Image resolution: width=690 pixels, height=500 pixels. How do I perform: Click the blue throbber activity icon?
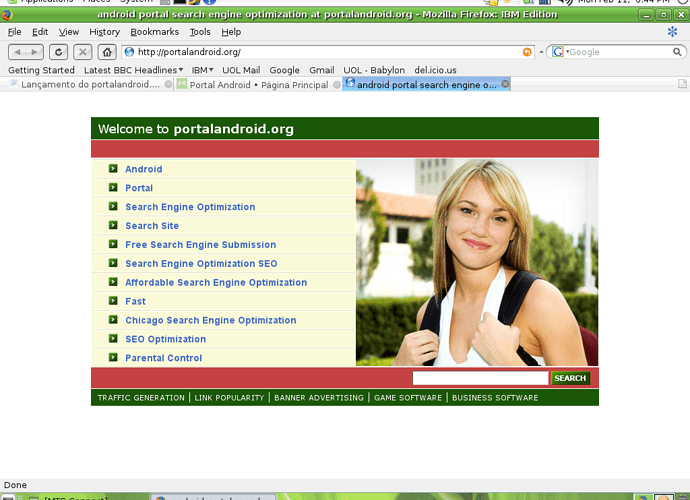672,32
